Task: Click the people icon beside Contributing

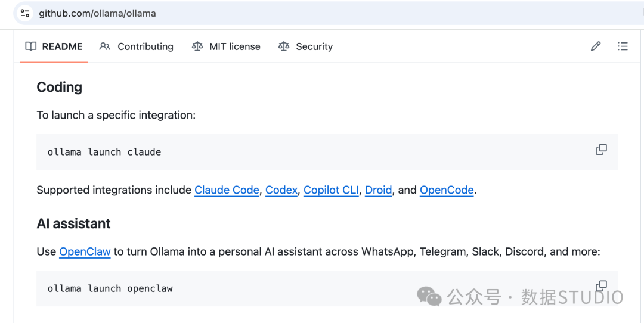Action: click(x=105, y=46)
